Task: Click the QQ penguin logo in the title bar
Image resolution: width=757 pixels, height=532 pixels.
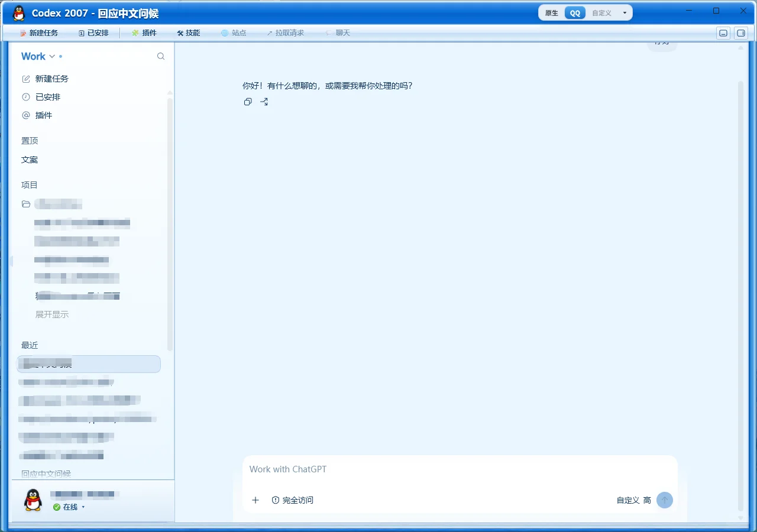Action: pos(19,13)
